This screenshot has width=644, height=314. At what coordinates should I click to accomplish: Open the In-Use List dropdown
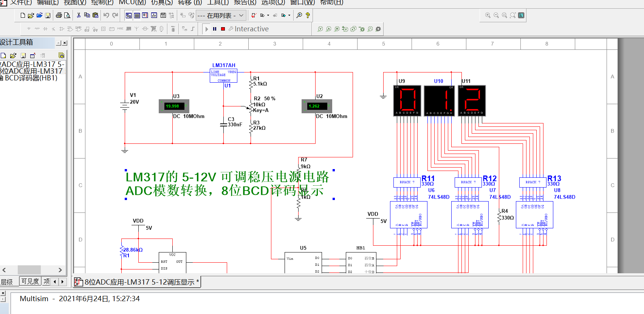[x=221, y=15]
